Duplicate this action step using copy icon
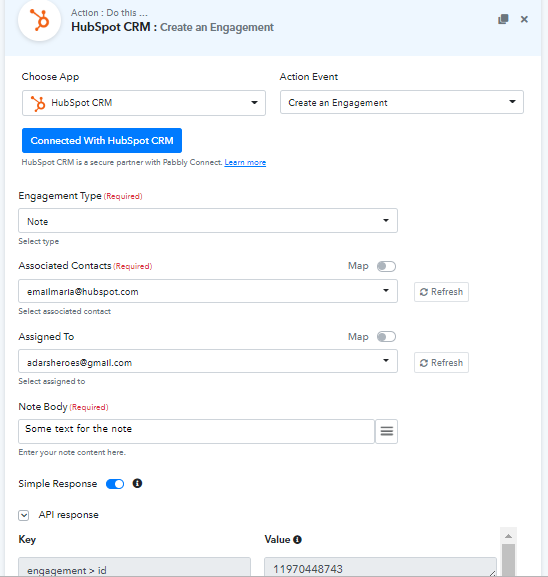The image size is (548, 577). (503, 19)
